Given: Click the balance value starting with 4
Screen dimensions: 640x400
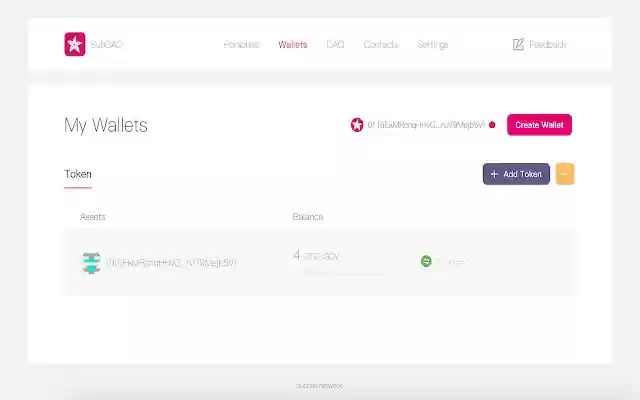Looking at the screenshot, I should [x=316, y=256].
